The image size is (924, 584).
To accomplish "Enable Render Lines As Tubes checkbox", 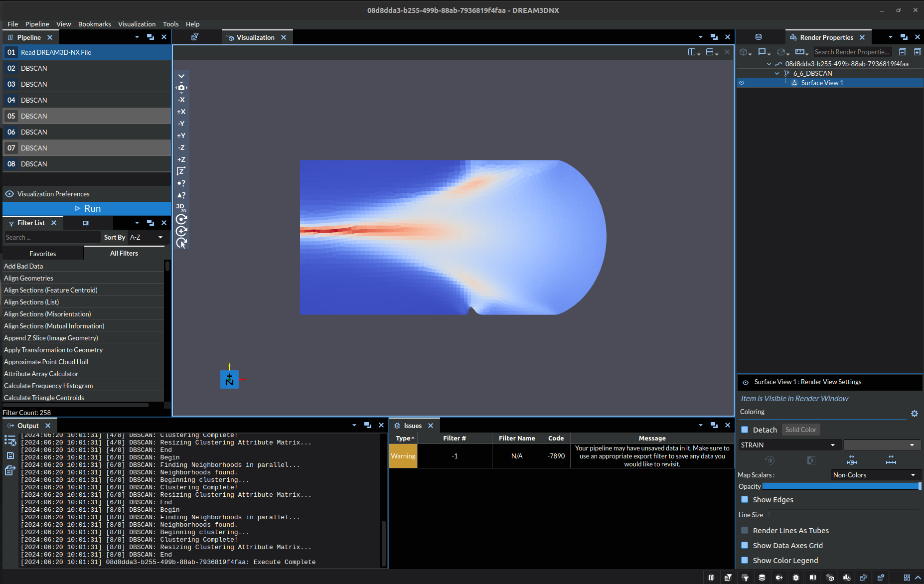I will 745,530.
